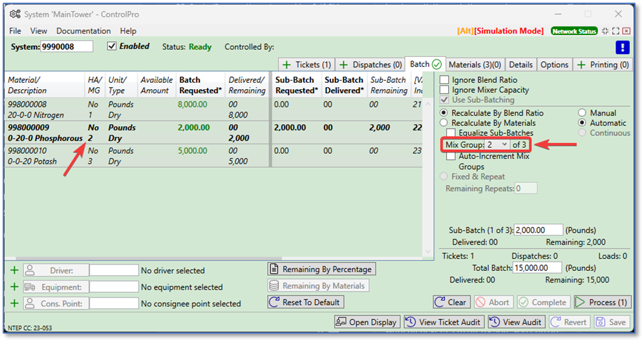Toggle the system Enabled checkbox
This screenshot has width=644, height=342.
(112, 47)
